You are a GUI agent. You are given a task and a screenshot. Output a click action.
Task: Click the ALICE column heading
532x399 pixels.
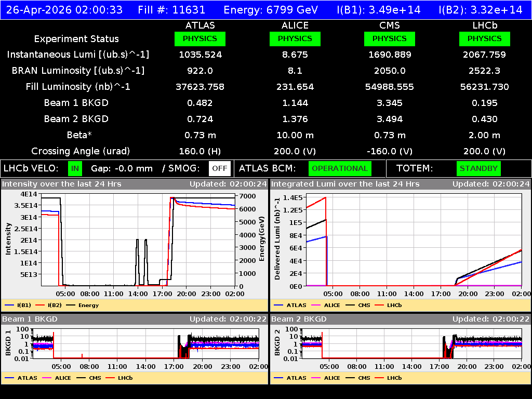[x=295, y=25]
